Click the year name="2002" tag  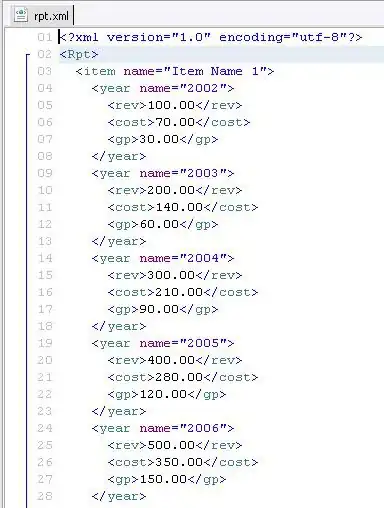point(163,88)
